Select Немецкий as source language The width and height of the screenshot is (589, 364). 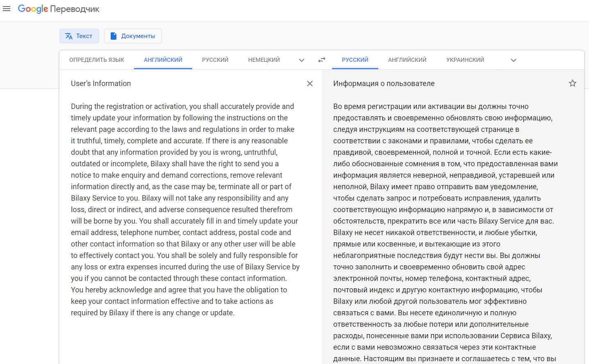coord(264,60)
